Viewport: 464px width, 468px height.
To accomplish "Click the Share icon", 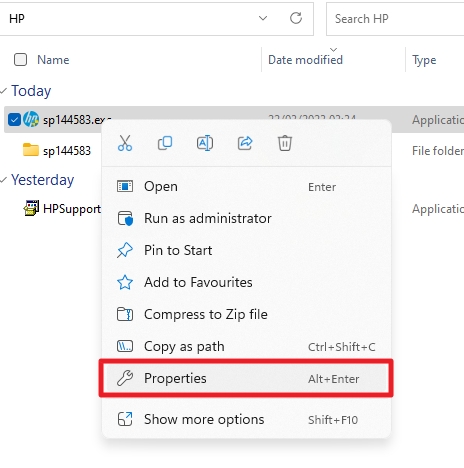I will click(x=245, y=143).
